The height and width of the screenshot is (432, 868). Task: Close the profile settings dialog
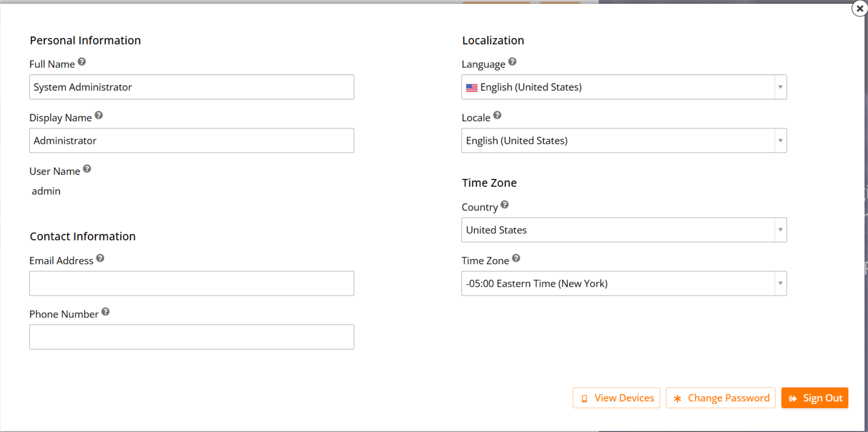859,8
